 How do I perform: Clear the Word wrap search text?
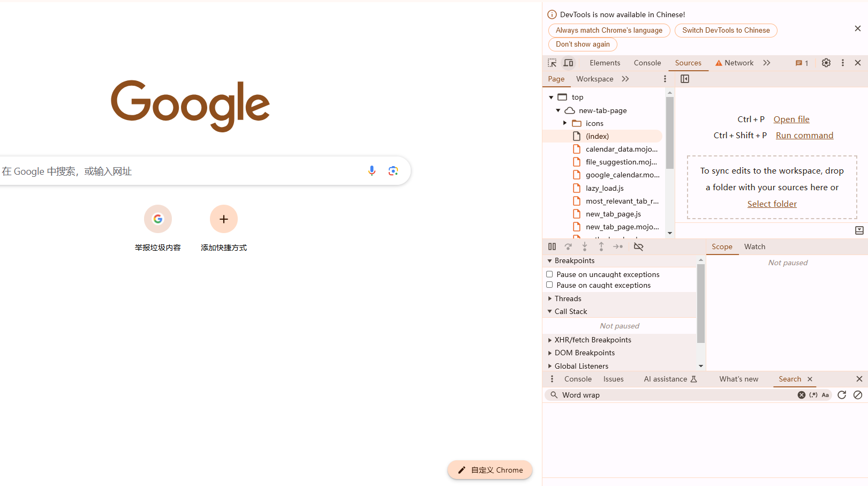pos(802,395)
